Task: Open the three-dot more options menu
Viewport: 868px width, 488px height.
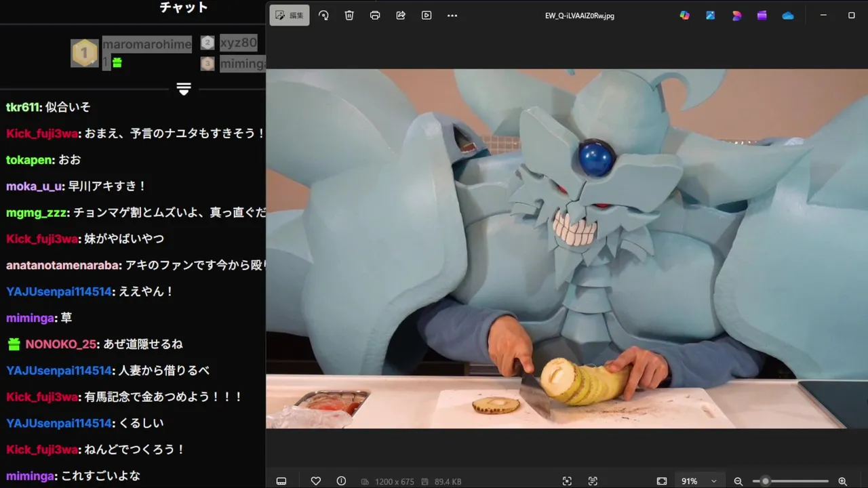Action: coord(452,15)
